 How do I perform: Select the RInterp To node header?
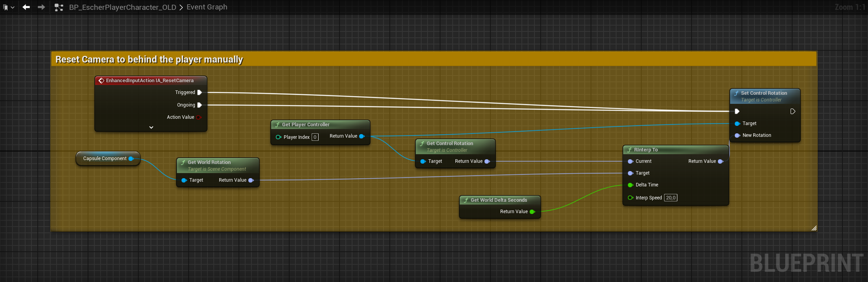[x=675, y=150]
